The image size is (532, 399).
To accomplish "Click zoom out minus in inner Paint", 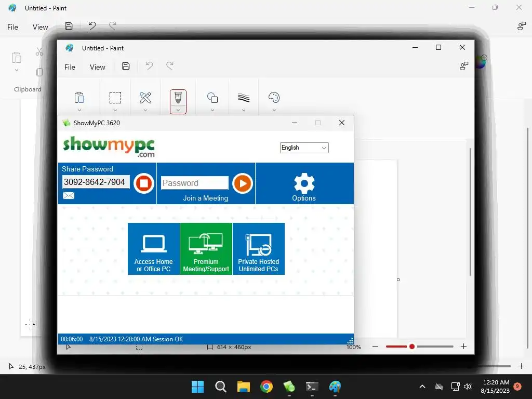I will 375,347.
